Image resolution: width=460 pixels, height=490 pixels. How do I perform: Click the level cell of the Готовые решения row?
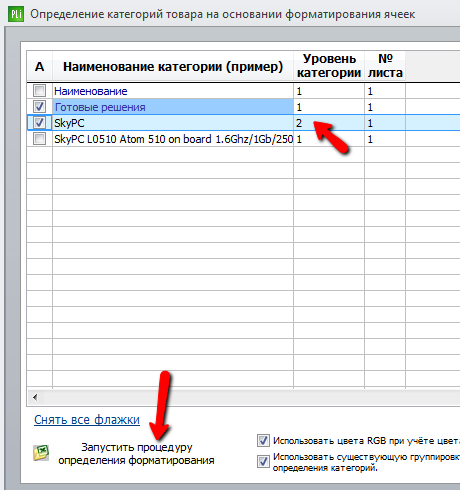pos(329,107)
